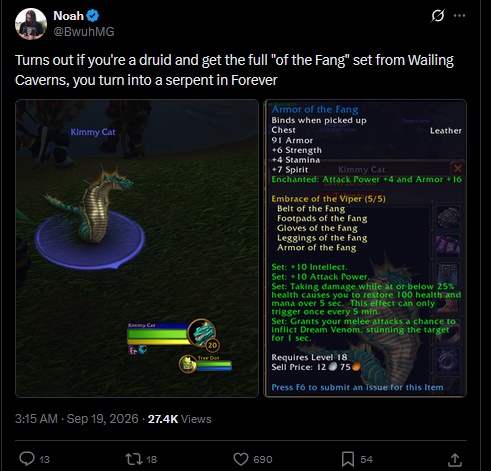Click the Grok slashed-circle icon

click(x=437, y=15)
